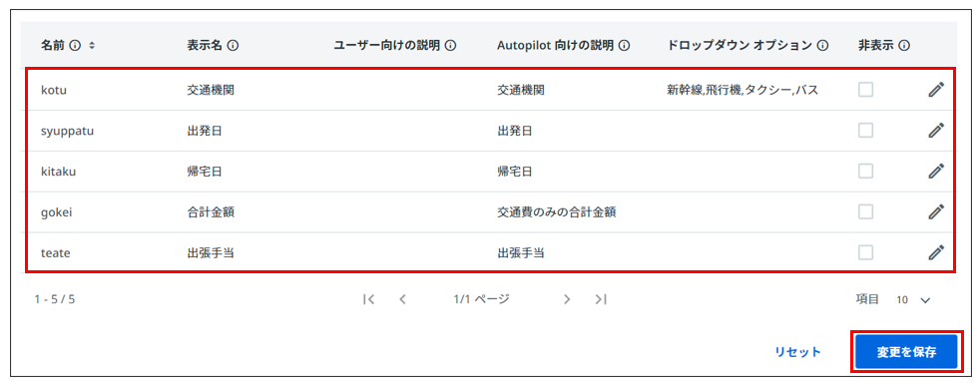Select the 交通費のみの合計金額 cell text
Screen dimensions: 980x385
click(557, 212)
